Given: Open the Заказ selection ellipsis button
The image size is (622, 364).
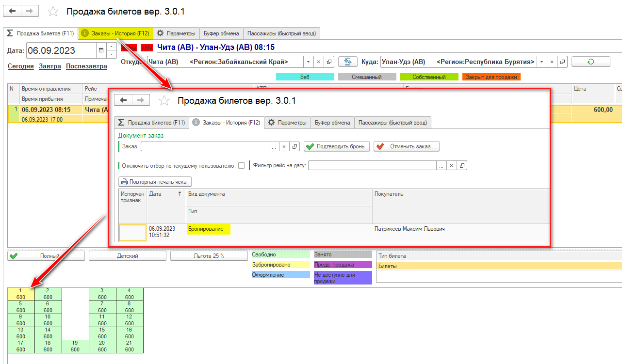Looking at the screenshot, I should tap(274, 146).
